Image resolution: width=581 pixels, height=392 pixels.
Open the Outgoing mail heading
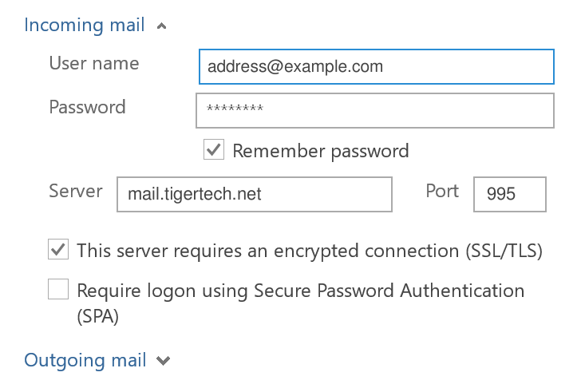(85, 360)
